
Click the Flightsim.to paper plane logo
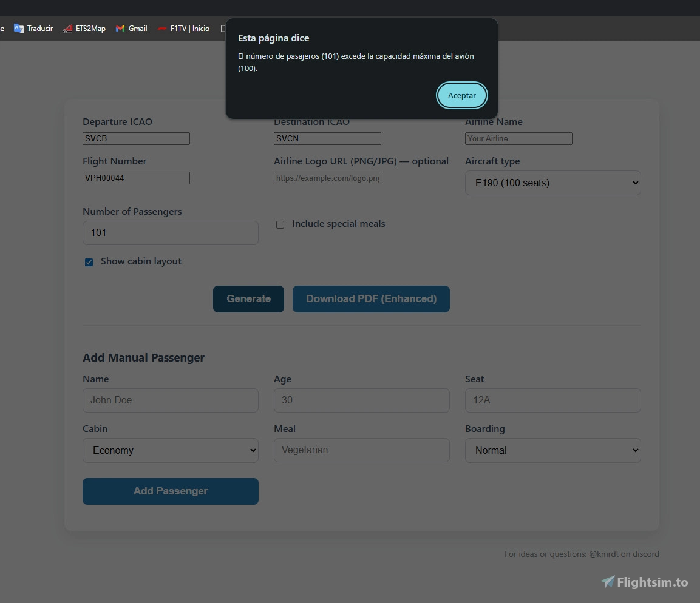[x=607, y=581]
